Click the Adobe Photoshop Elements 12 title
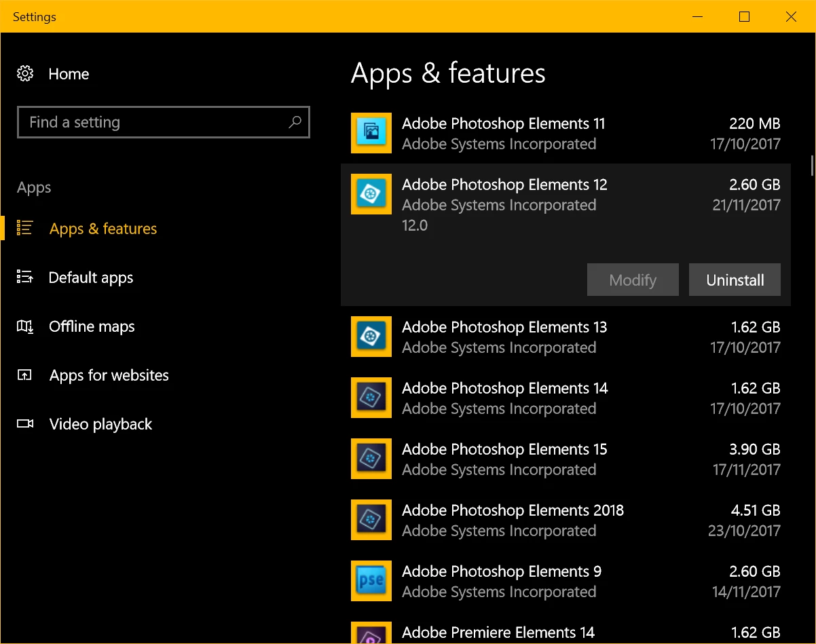Viewport: 816px width, 644px height. (504, 185)
